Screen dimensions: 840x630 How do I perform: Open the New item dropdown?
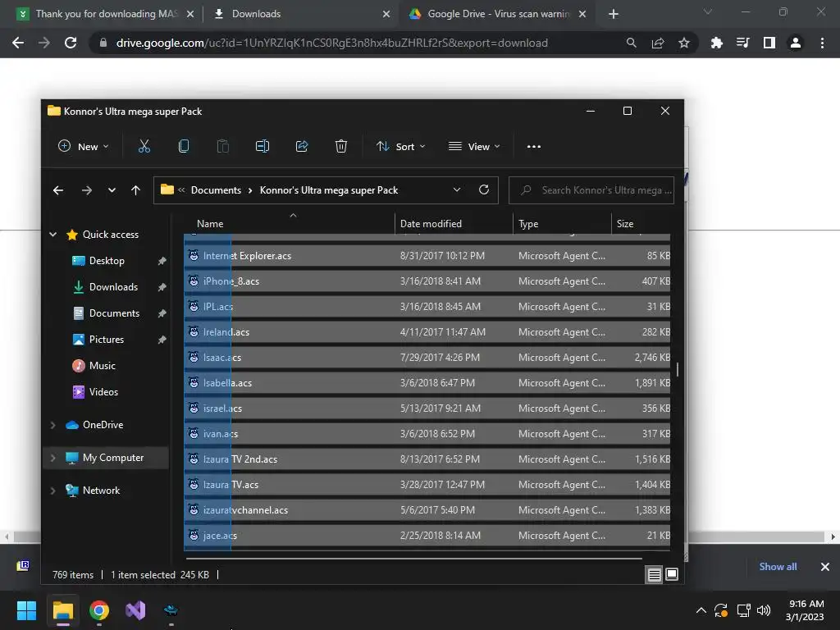[x=84, y=146]
